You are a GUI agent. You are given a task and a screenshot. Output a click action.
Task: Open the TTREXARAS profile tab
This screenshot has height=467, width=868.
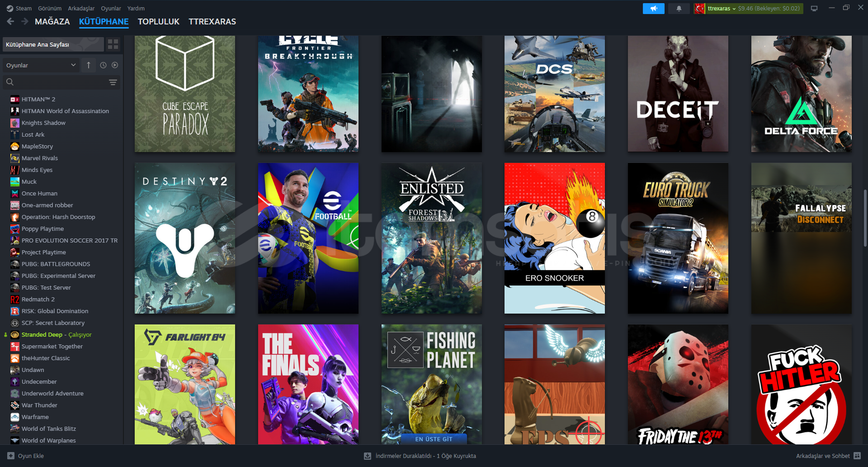click(x=212, y=22)
